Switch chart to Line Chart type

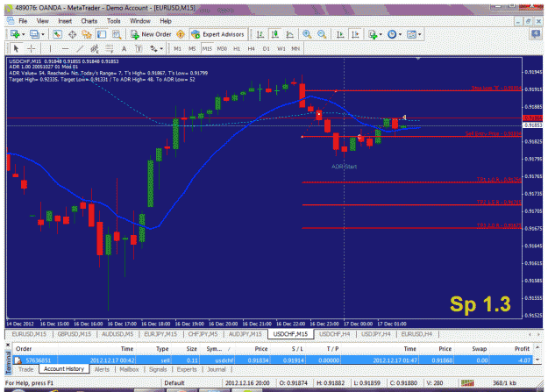(289, 34)
